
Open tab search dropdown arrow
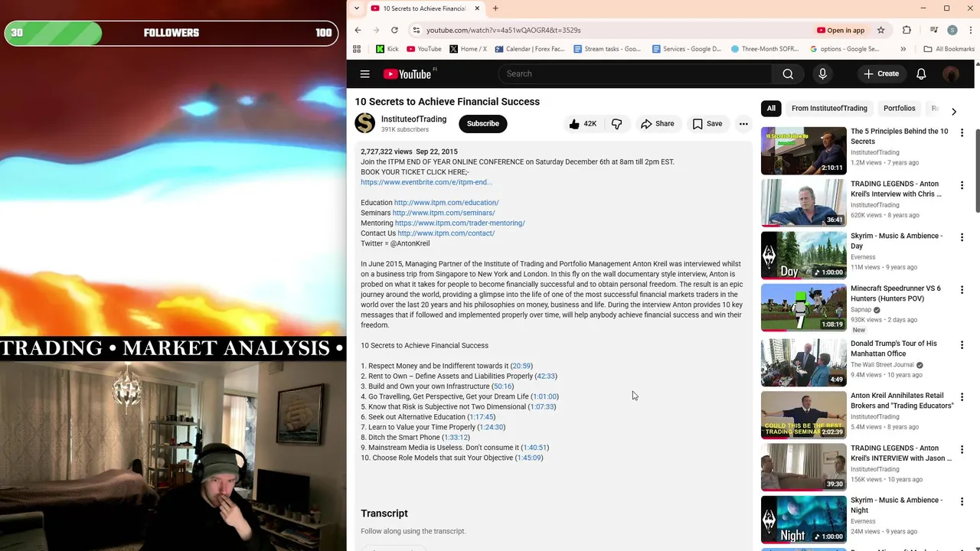coord(356,8)
